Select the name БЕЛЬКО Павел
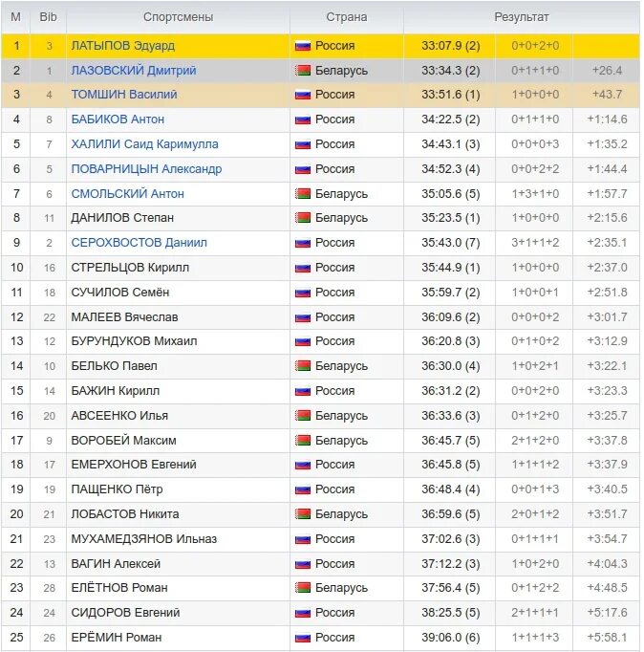Image resolution: width=644 pixels, height=652 pixels. (115, 366)
